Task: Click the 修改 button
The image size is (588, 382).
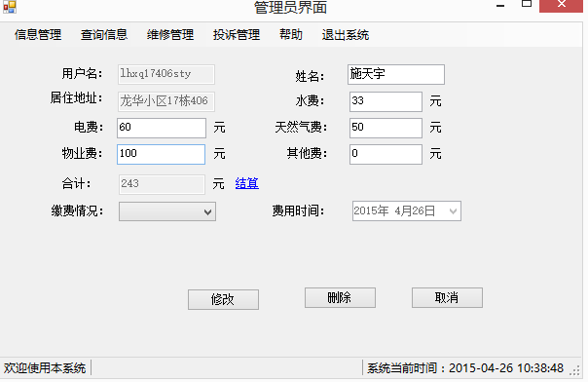Action: 223,299
